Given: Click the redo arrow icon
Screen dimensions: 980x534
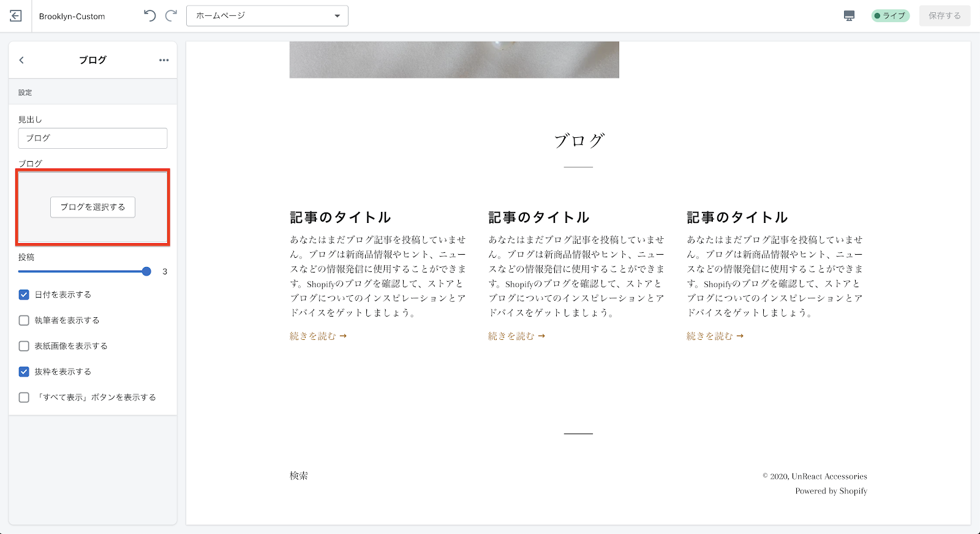Looking at the screenshot, I should [171, 16].
